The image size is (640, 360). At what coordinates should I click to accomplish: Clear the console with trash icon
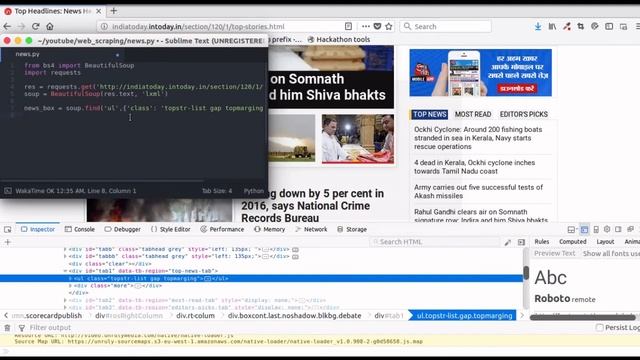point(7,328)
